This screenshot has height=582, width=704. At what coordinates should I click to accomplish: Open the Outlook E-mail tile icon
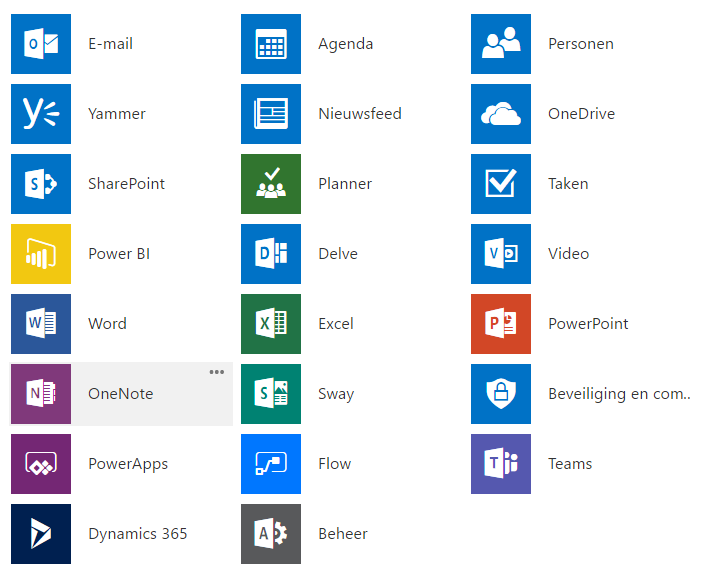[x=41, y=44]
